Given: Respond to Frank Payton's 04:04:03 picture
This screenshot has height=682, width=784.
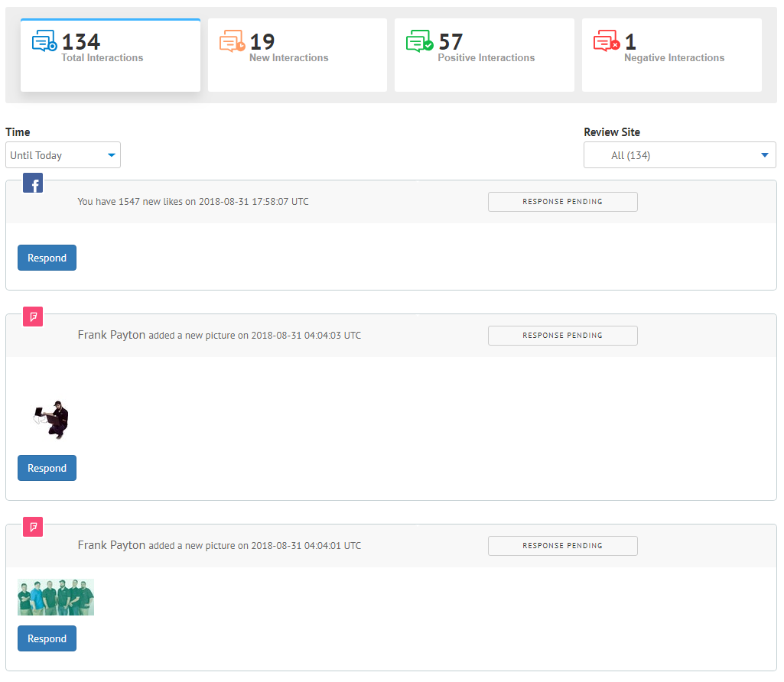Looking at the screenshot, I should (47, 468).
